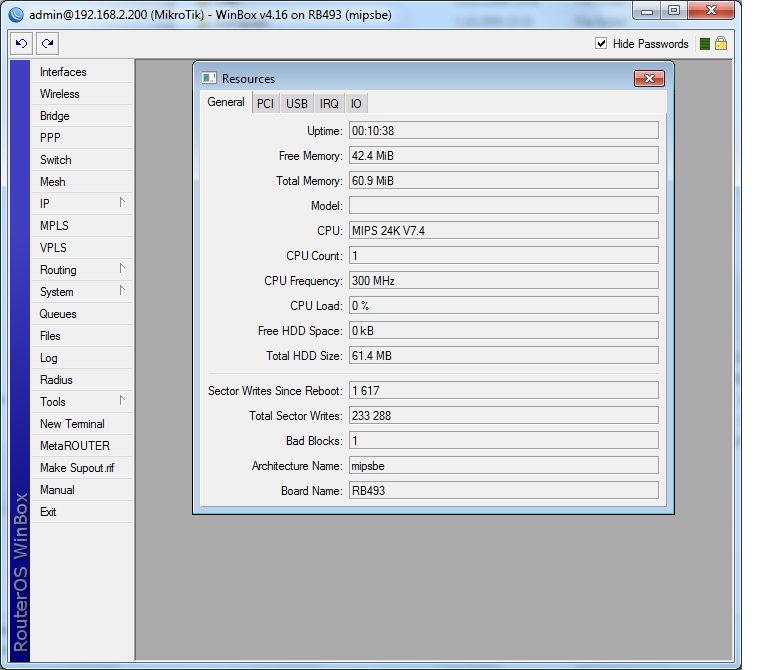Click the CPU field MIPS 24K V7.4
Image resolution: width=768 pixels, height=670 pixels.
[x=504, y=231]
